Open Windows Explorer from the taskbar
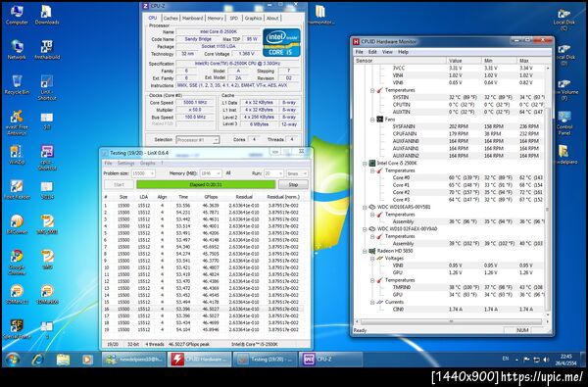Viewport: 588px width, 387px height. click(63, 360)
